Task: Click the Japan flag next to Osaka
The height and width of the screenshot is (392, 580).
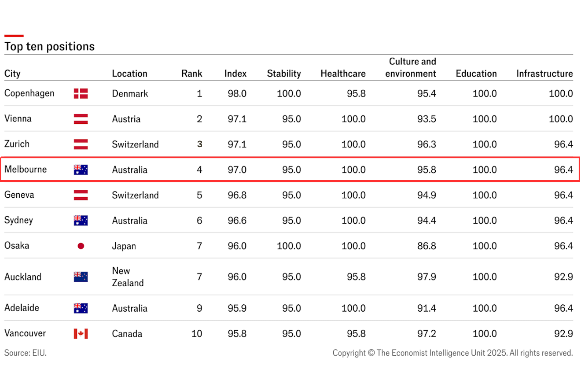Action: tap(81, 246)
